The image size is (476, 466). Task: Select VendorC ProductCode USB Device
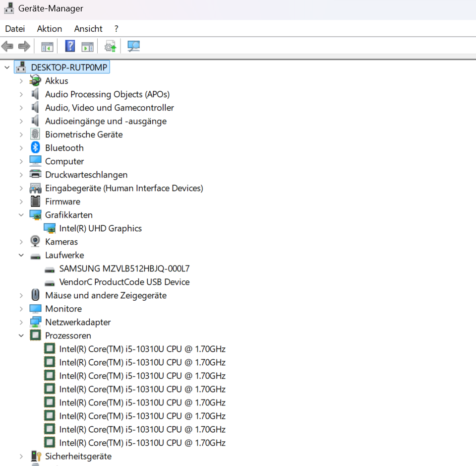click(x=124, y=282)
